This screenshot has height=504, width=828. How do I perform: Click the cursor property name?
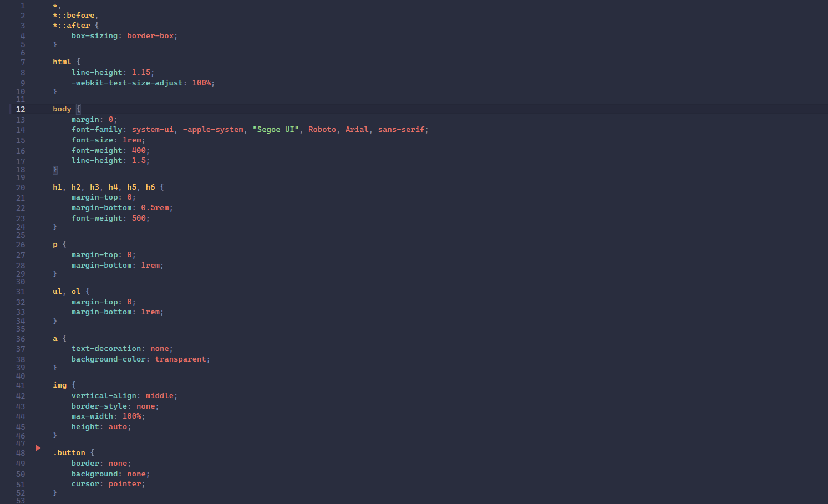click(x=85, y=484)
